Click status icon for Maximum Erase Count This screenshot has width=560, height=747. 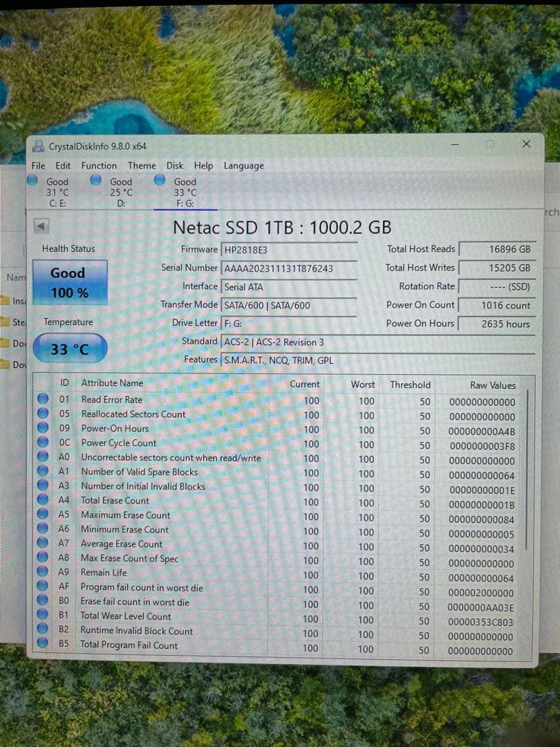[x=43, y=513]
